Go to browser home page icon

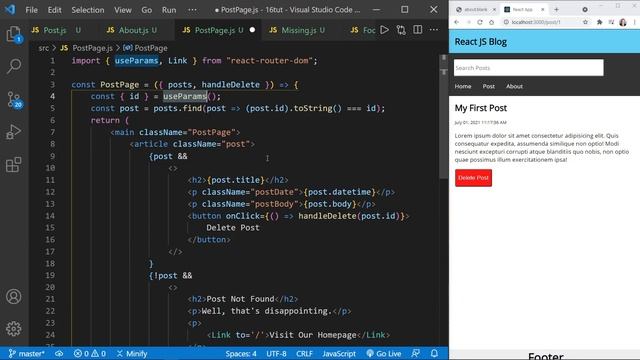tap(492, 22)
